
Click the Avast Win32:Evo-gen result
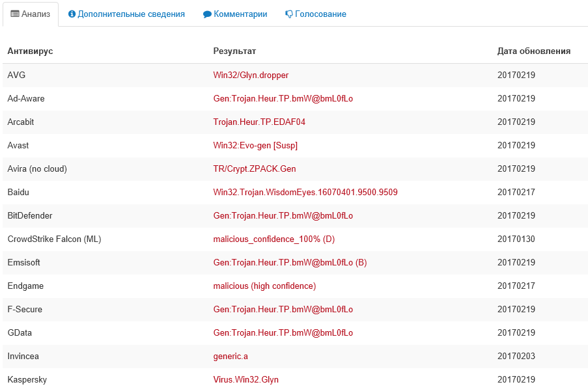pyautogui.click(x=255, y=146)
